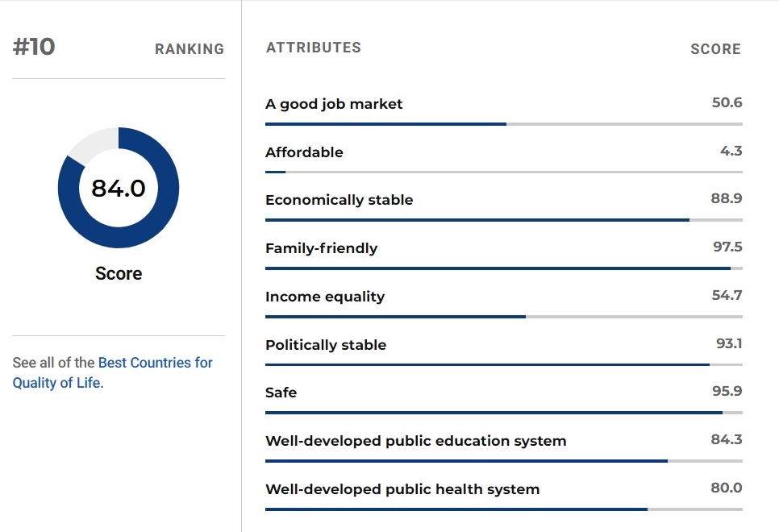Click the 4.3 affordable score value

[x=731, y=151]
